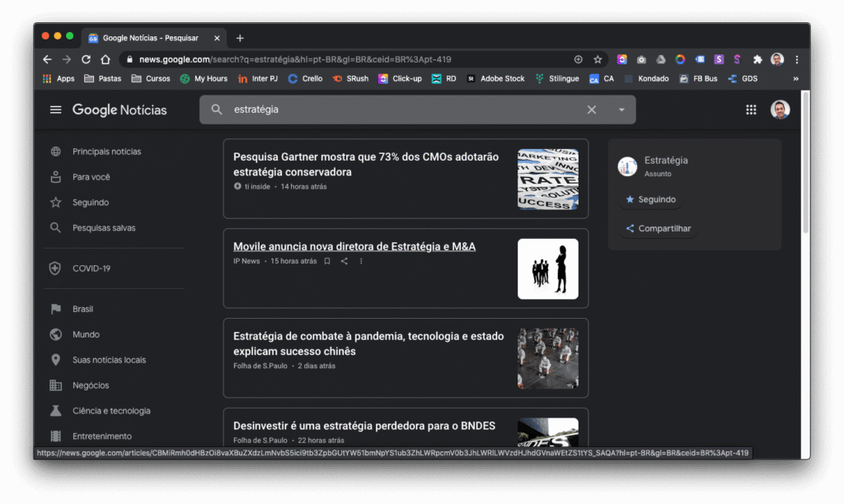Expand advanced search options dropdown arrow
Image resolution: width=844 pixels, height=504 pixels.
pos(621,110)
